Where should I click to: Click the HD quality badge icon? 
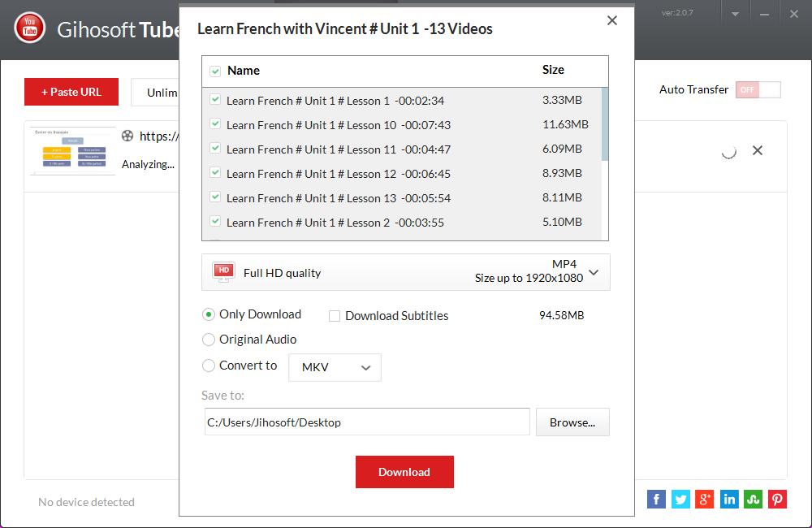click(x=222, y=271)
